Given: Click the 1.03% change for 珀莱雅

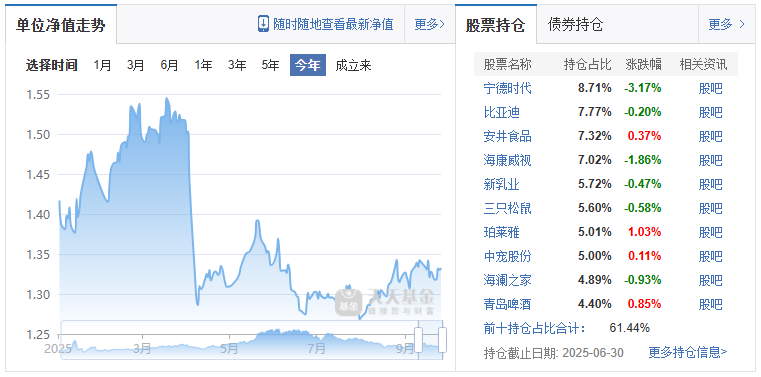Looking at the screenshot, I should point(645,232).
